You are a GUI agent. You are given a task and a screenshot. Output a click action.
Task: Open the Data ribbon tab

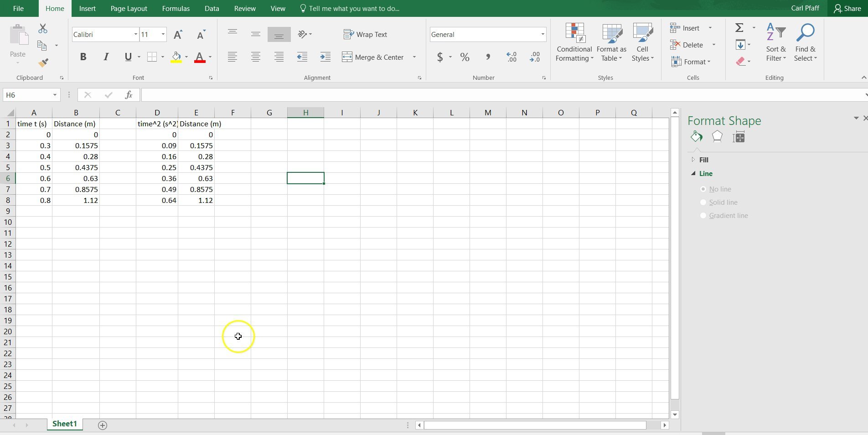tap(211, 8)
